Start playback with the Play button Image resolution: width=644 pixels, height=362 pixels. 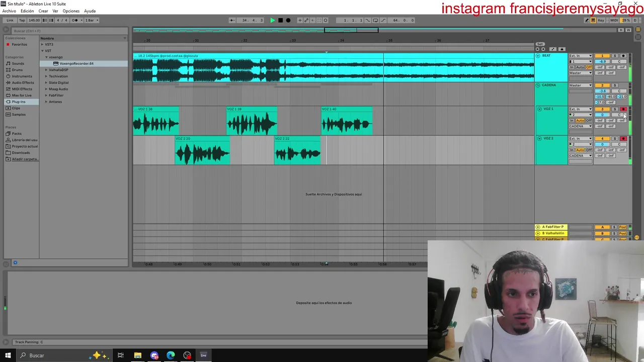click(272, 20)
